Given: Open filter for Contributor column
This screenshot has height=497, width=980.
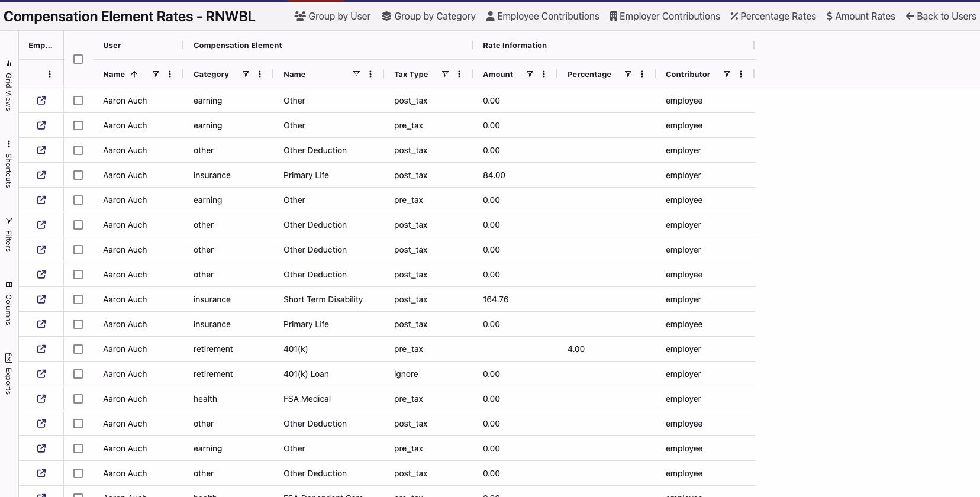Looking at the screenshot, I should coord(727,74).
